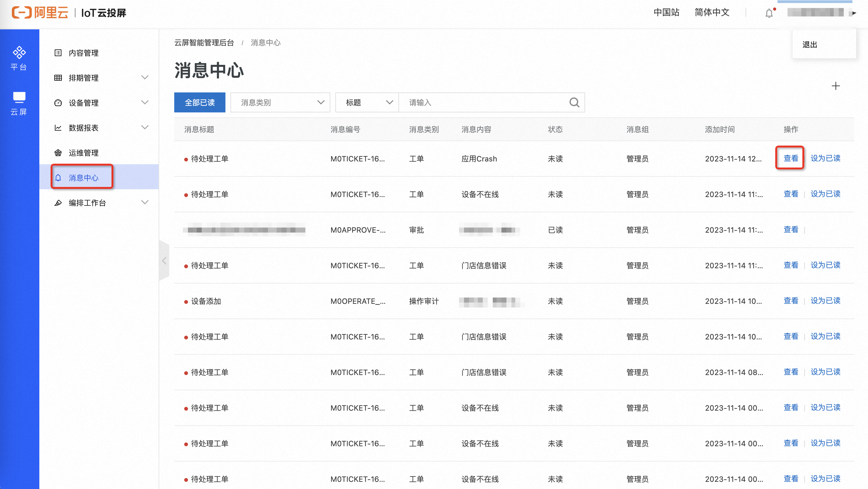Click the Aliyun logo
This screenshot has width=868, height=489.
pos(40,13)
